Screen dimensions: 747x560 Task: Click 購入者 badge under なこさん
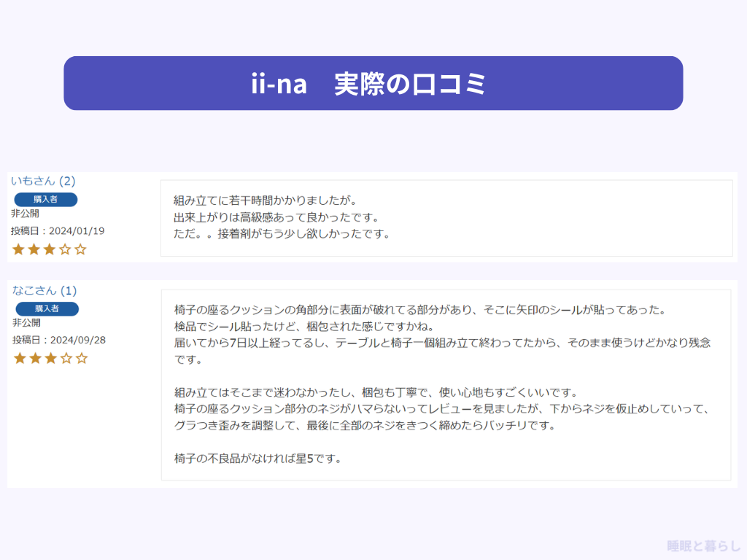pyautogui.click(x=47, y=308)
